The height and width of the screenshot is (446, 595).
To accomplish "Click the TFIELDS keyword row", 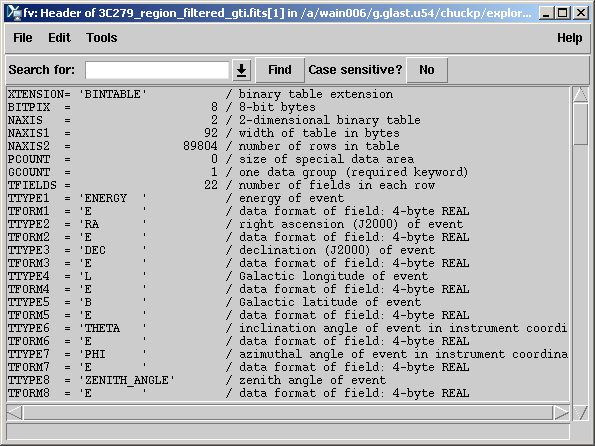I will [x=288, y=185].
